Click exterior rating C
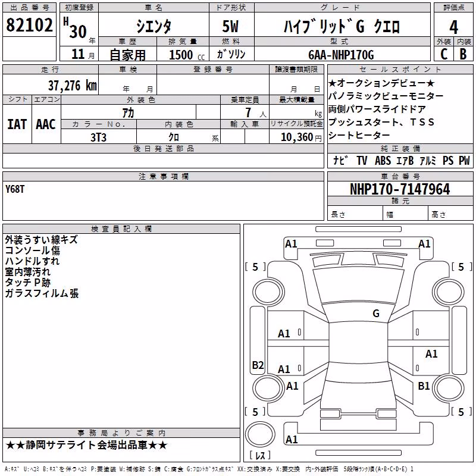Screen dimensions: 476x476 pos(444,54)
